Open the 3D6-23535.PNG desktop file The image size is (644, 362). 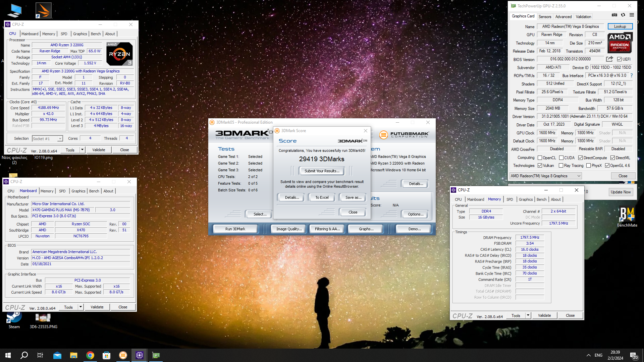43,321
